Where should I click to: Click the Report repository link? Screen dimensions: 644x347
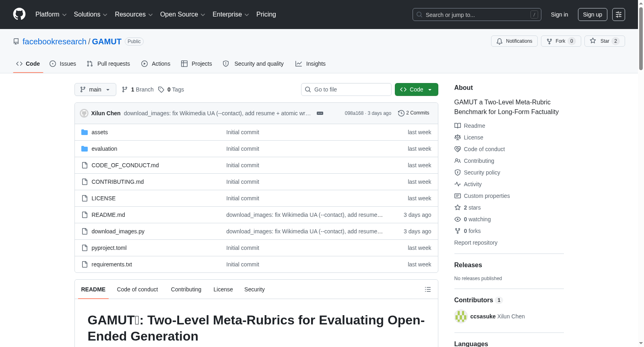click(x=476, y=243)
